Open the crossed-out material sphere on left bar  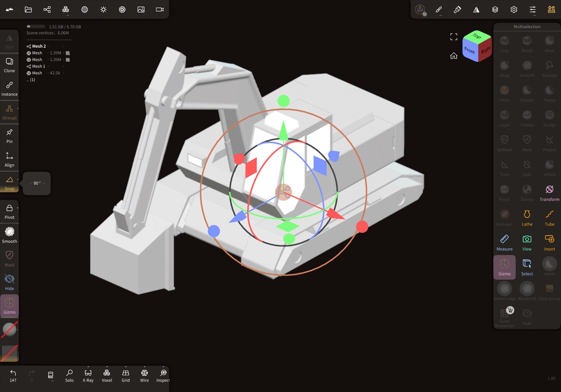9,330
